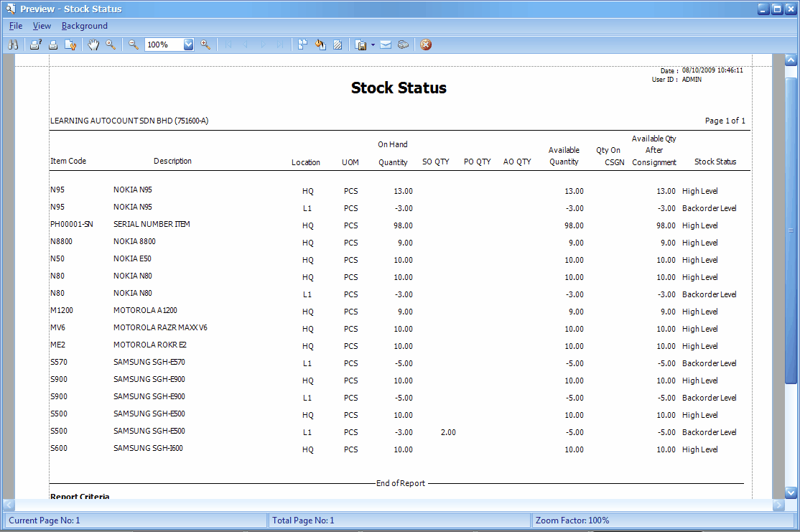This screenshot has height=532, width=800.
Task: Open the File menu
Action: tap(16, 26)
